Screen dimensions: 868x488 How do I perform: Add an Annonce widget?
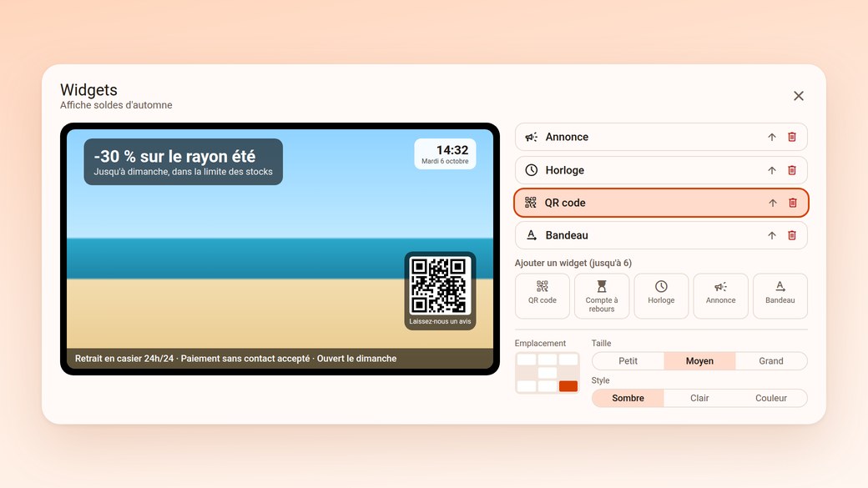pyautogui.click(x=721, y=296)
